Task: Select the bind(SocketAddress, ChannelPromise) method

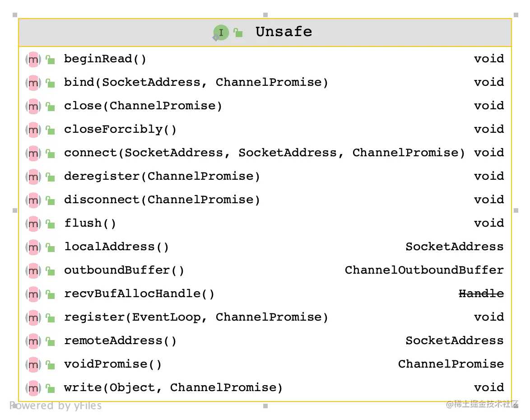Action: point(196,83)
